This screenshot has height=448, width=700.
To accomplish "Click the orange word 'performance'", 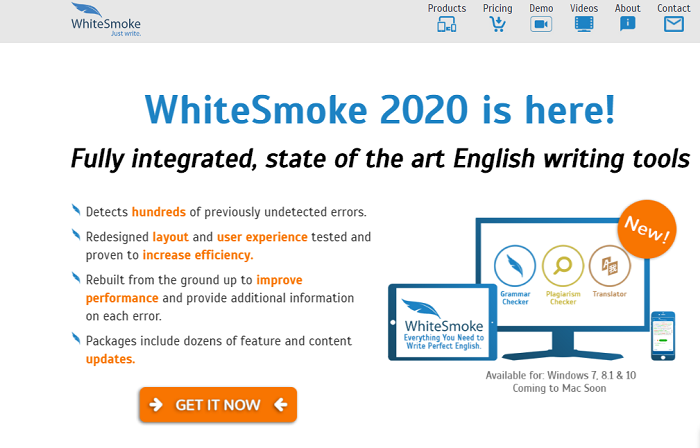I will (122, 298).
